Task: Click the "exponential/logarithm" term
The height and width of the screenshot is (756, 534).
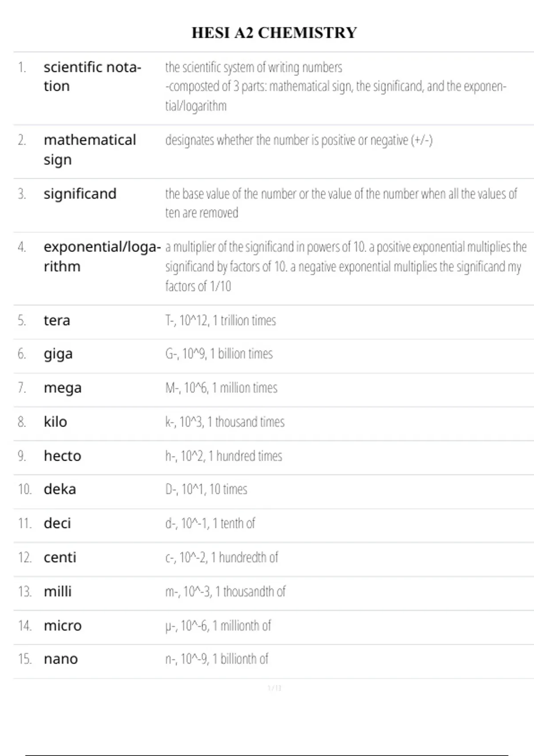Action: point(102,256)
